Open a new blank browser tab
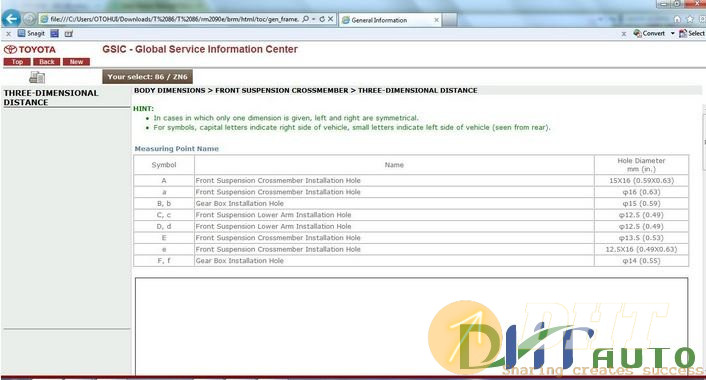 click(450, 20)
